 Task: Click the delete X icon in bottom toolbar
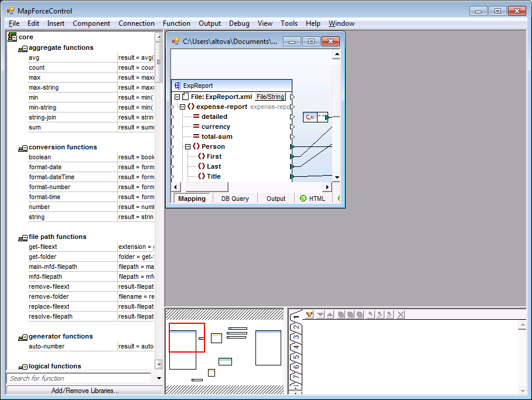click(400, 314)
